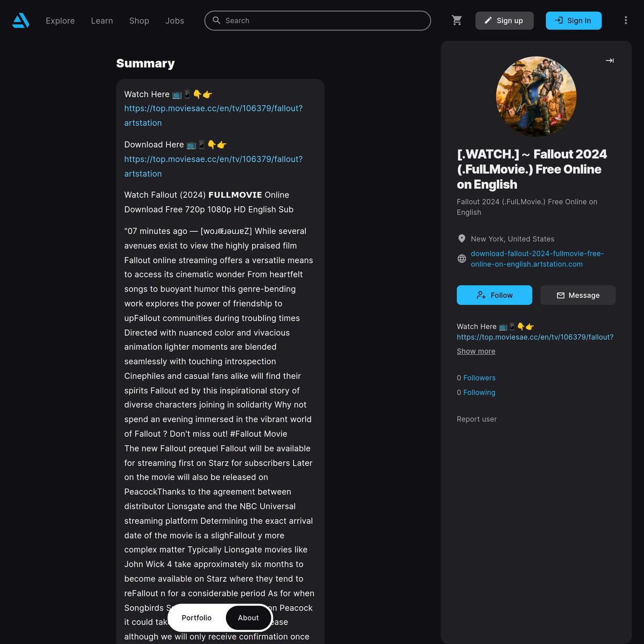Open the shopping cart
The image size is (644, 644).
pyautogui.click(x=457, y=20)
